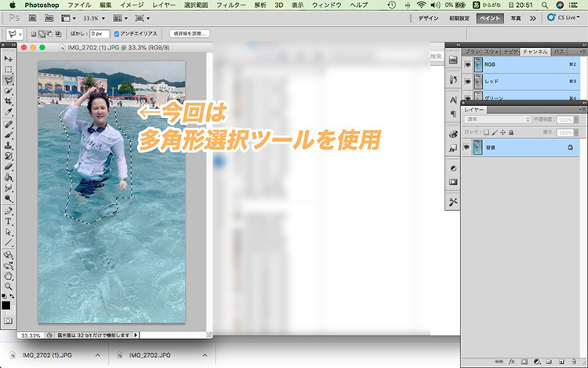Screen dimensions: 588x368
Task: Open the status bar info arrow menu
Action: tap(136, 335)
